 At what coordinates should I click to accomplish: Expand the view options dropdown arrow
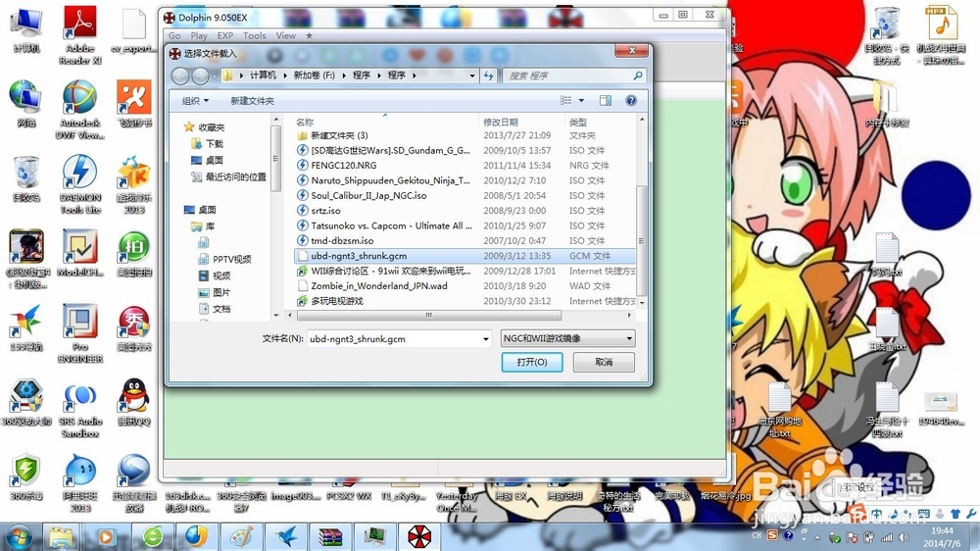point(581,101)
